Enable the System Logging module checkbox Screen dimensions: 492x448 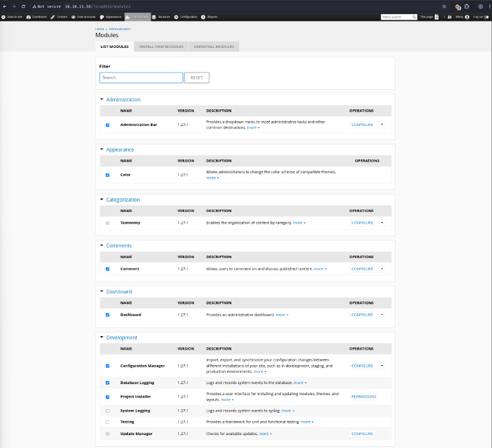pos(108,411)
